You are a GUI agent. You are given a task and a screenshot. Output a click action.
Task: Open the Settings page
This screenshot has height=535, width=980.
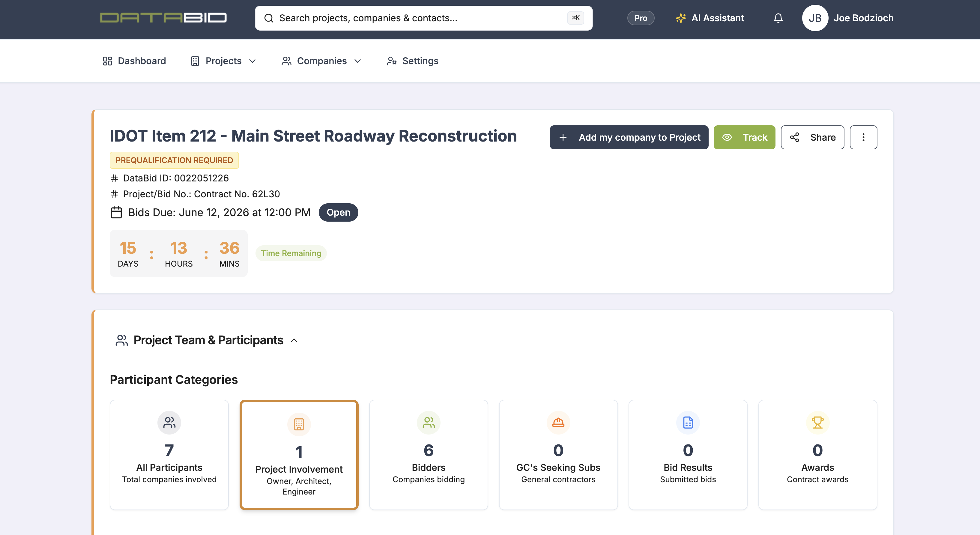coord(412,61)
